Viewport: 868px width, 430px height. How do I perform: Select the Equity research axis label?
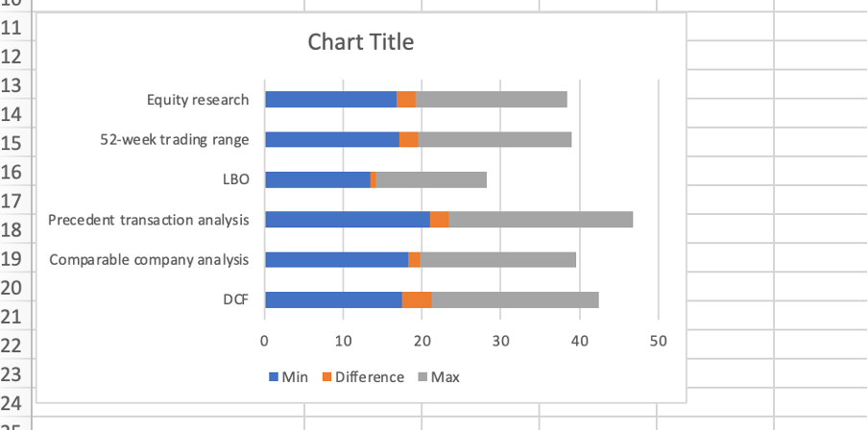[198, 100]
